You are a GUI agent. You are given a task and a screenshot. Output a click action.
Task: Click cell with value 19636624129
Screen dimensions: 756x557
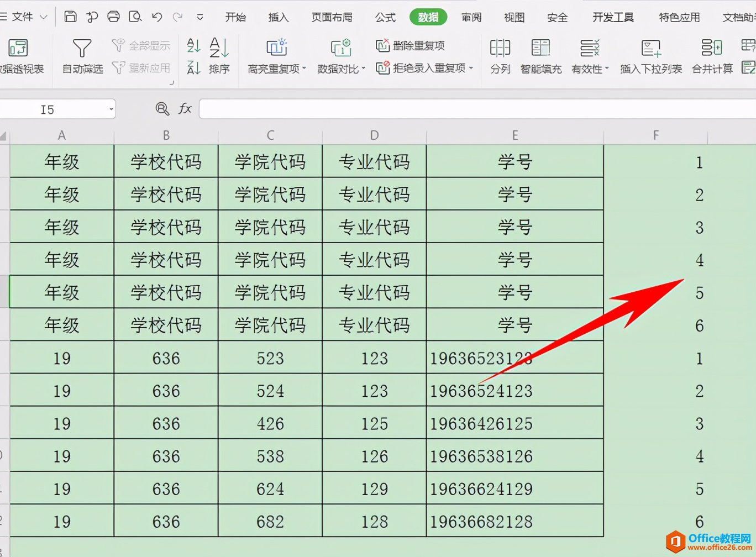514,488
